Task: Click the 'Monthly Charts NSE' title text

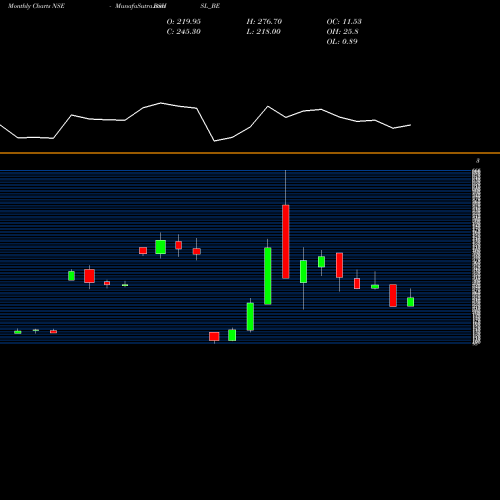Action: pos(36,6)
